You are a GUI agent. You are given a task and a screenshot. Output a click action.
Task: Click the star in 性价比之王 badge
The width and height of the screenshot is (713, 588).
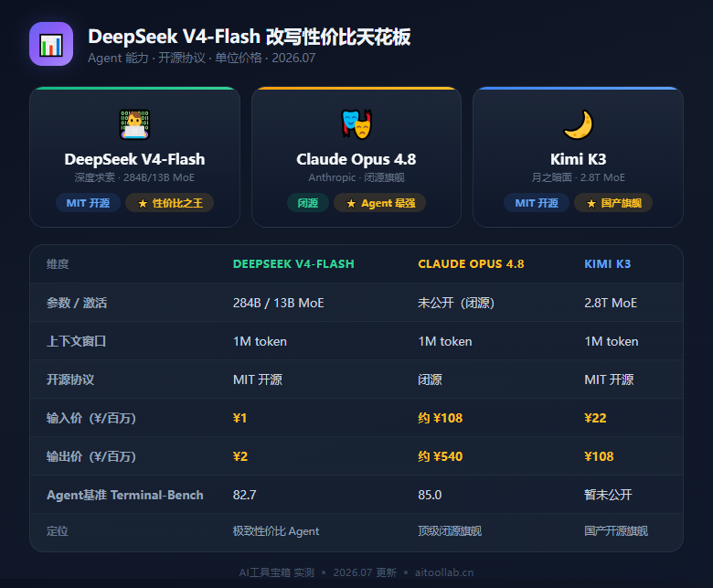(x=143, y=203)
